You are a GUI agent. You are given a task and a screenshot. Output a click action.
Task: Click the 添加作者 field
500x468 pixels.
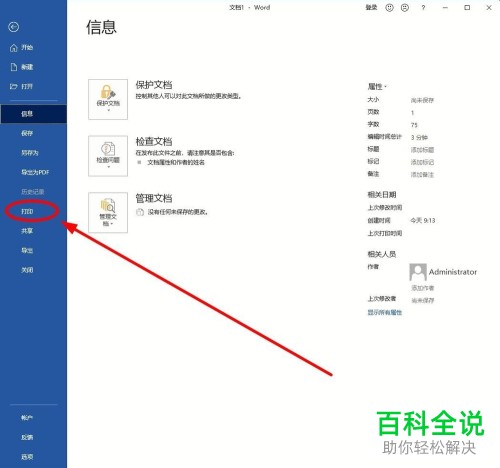[422, 288]
